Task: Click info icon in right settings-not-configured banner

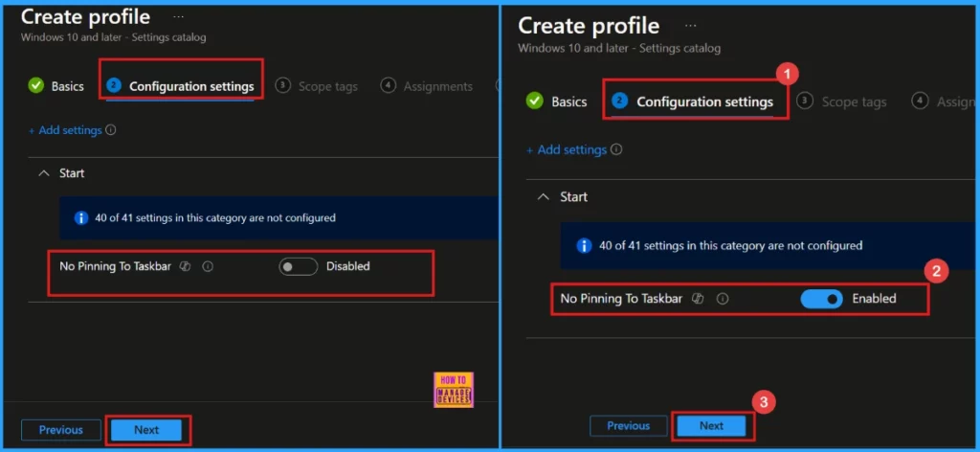Action: (x=584, y=246)
